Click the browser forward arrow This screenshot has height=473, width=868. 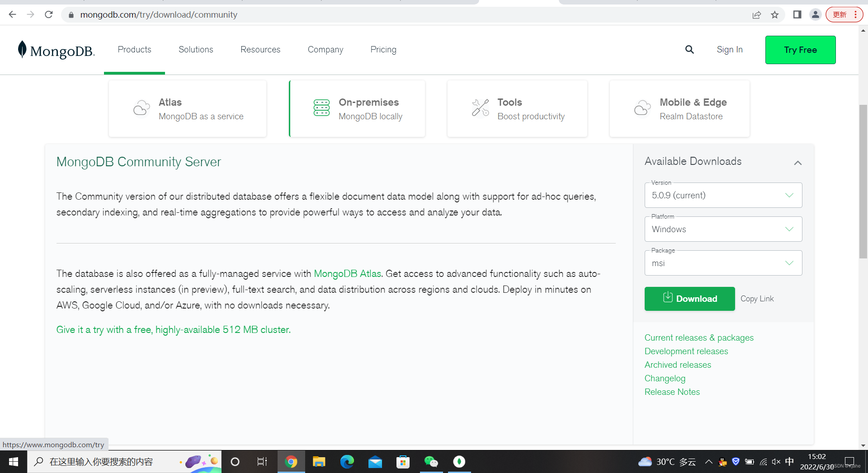(30, 14)
